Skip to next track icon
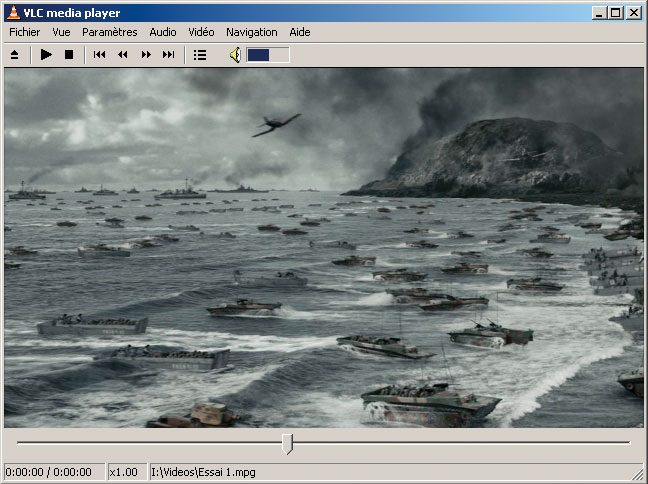 [x=169, y=55]
